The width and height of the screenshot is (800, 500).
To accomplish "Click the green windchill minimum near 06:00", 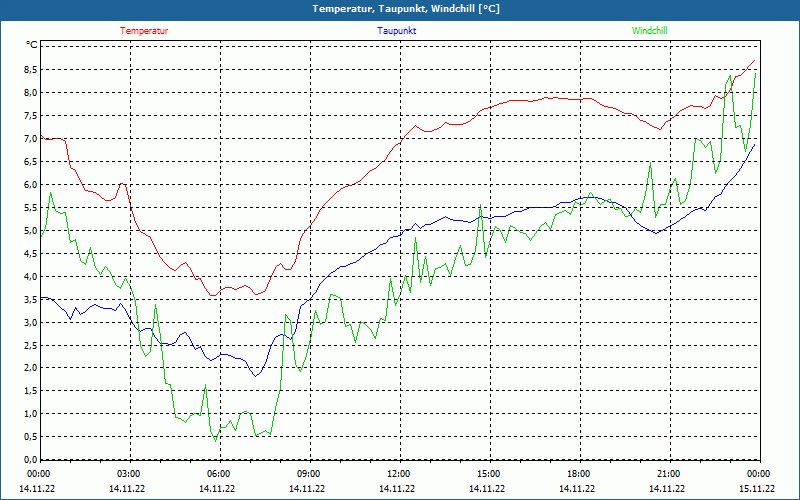I will (x=215, y=440).
